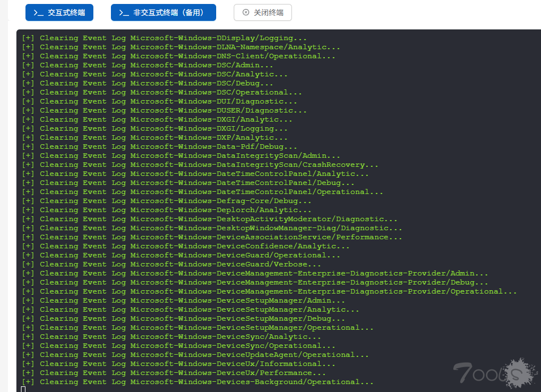Viewport: 541px width, 392px height.
Task: Select line Microsoft-Windows-DeviceSetupManager/Operational
Action: coord(197,328)
